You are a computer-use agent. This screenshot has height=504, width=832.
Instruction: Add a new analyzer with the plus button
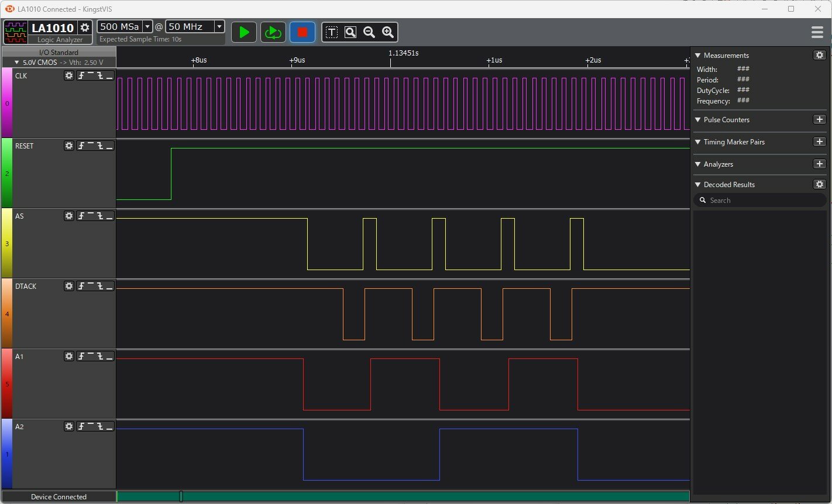click(819, 164)
